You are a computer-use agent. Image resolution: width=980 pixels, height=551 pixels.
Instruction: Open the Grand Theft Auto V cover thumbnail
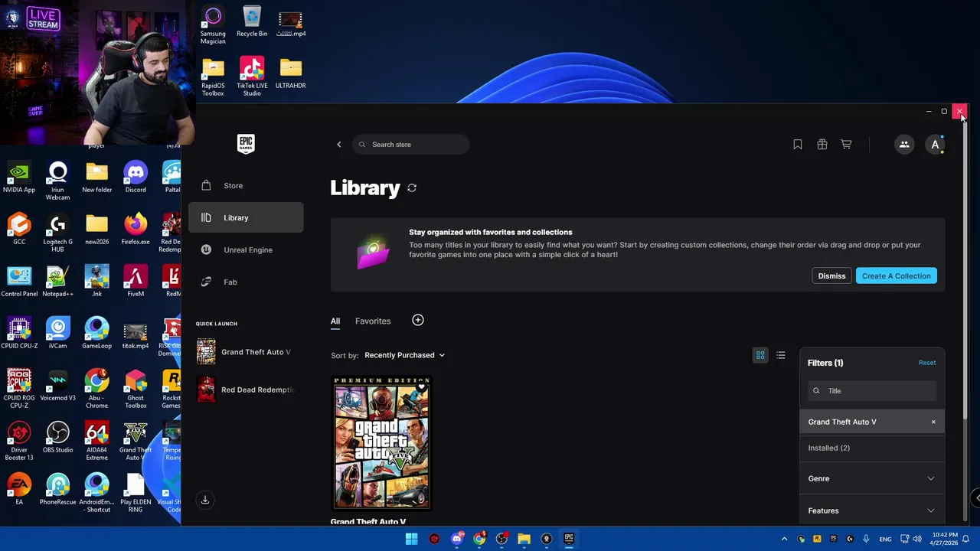pyautogui.click(x=382, y=443)
